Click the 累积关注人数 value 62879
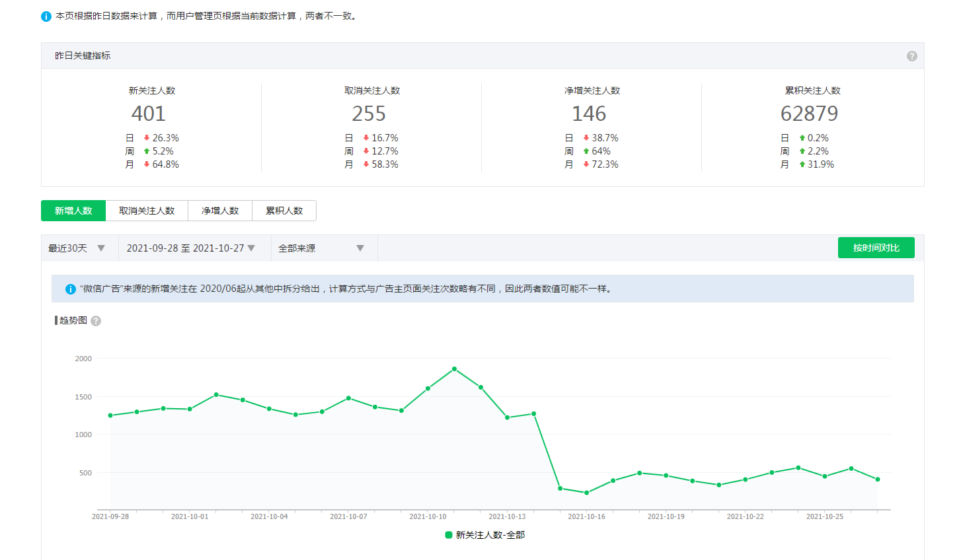 pyautogui.click(x=809, y=114)
